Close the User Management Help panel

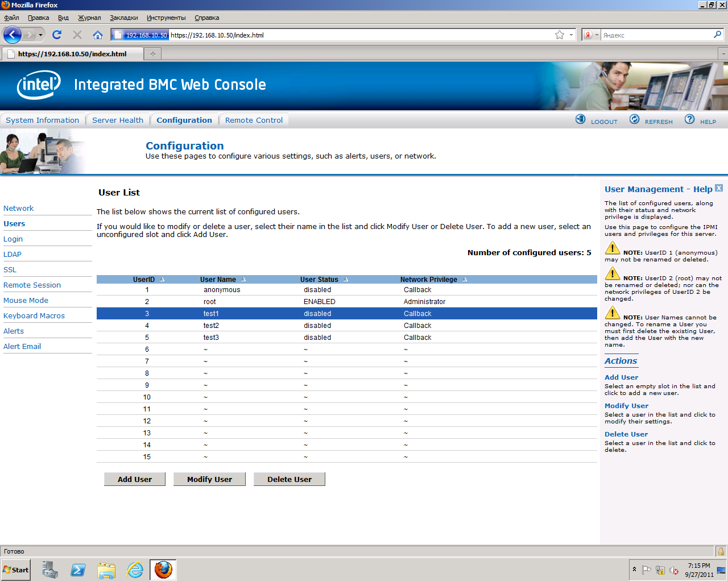click(719, 188)
